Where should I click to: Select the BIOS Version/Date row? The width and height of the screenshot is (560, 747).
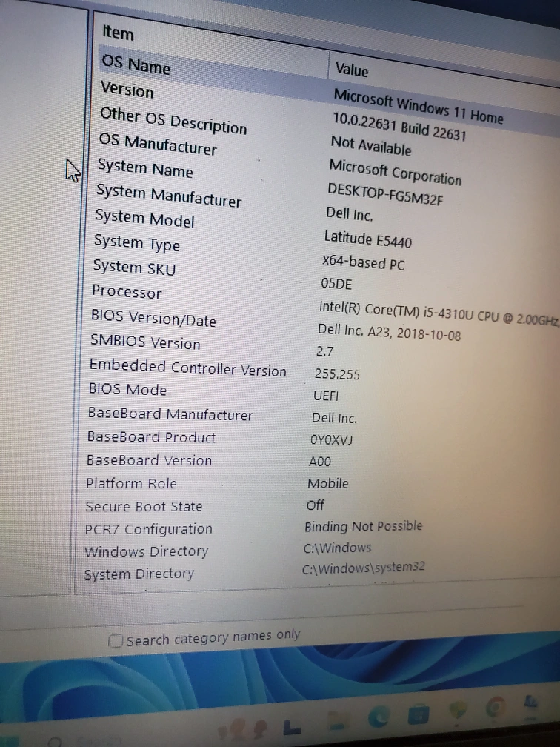click(x=153, y=318)
